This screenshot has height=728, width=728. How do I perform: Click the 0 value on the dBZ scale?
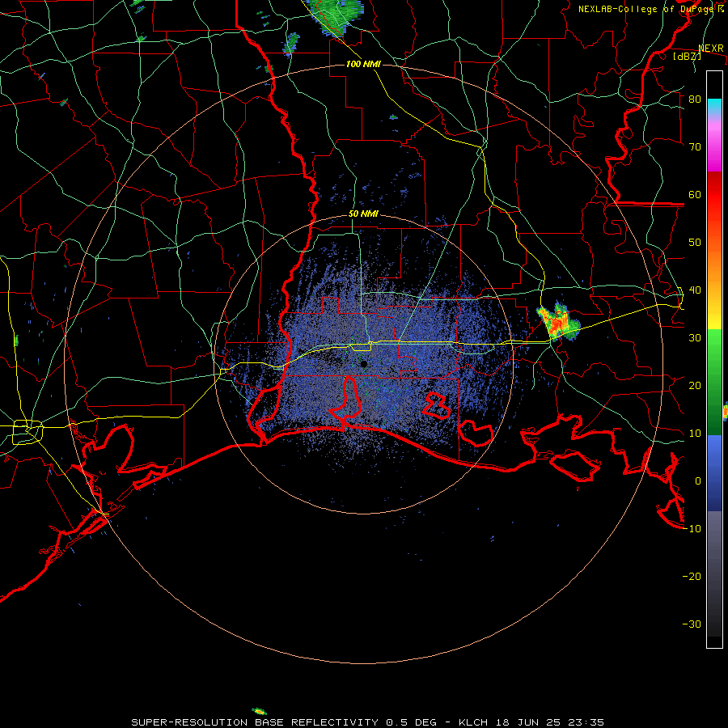pyautogui.click(x=698, y=481)
